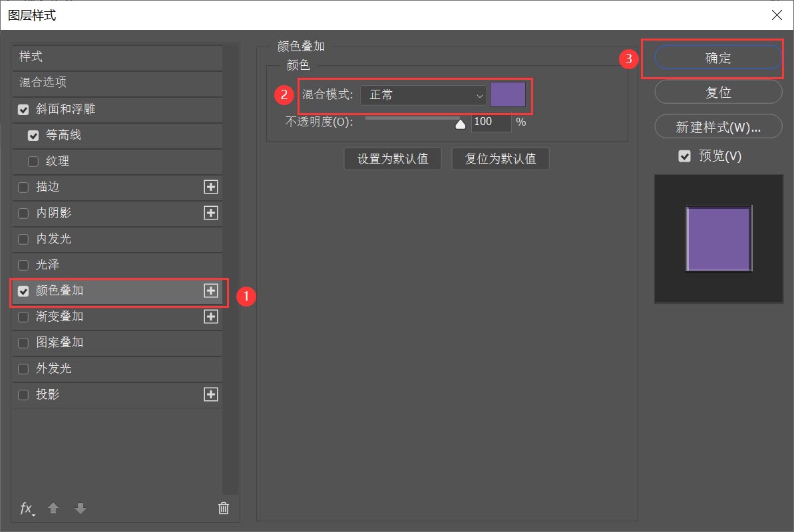Click the plus icon beside 投影
The width and height of the screenshot is (794, 532).
pos(210,394)
